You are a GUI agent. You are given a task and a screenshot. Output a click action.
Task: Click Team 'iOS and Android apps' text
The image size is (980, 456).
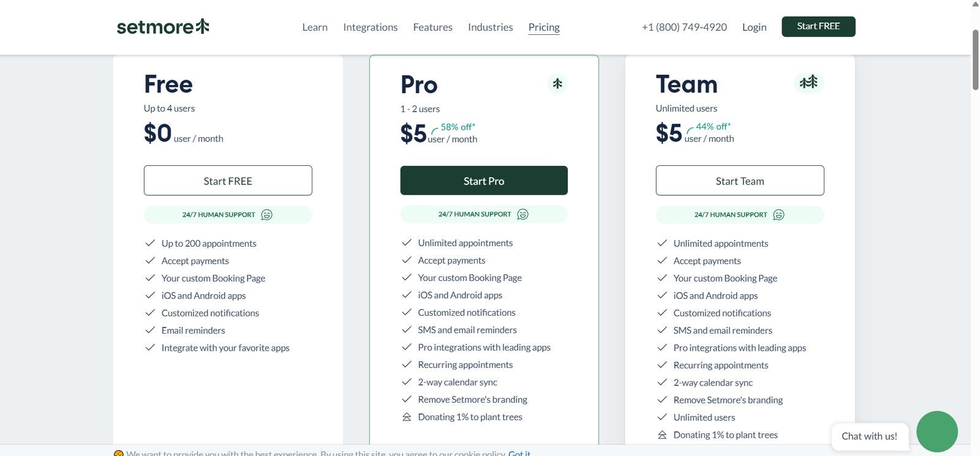(x=715, y=296)
